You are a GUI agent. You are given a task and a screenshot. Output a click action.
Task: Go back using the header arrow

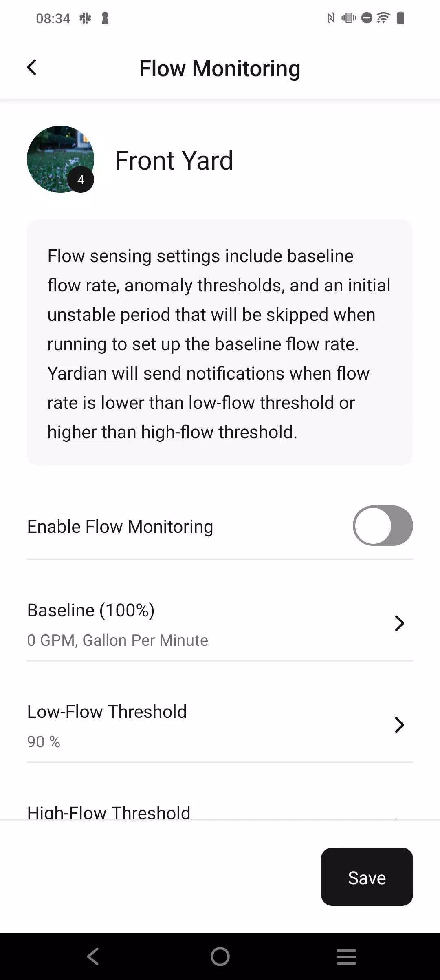pyautogui.click(x=31, y=68)
